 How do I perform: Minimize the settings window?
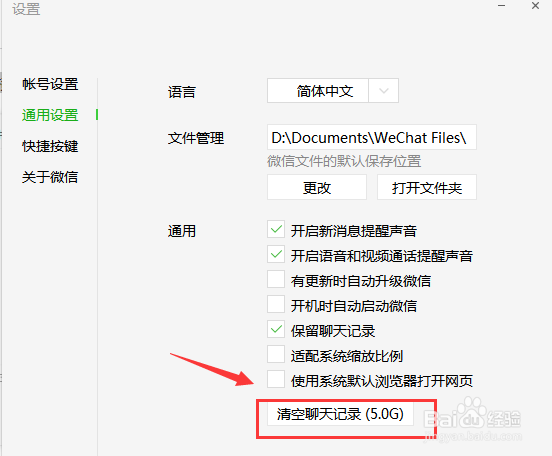(x=501, y=6)
